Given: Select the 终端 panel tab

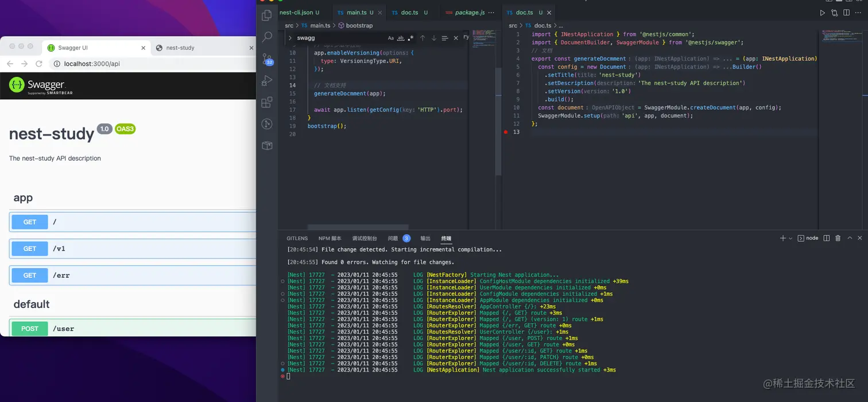Looking at the screenshot, I should 446,238.
